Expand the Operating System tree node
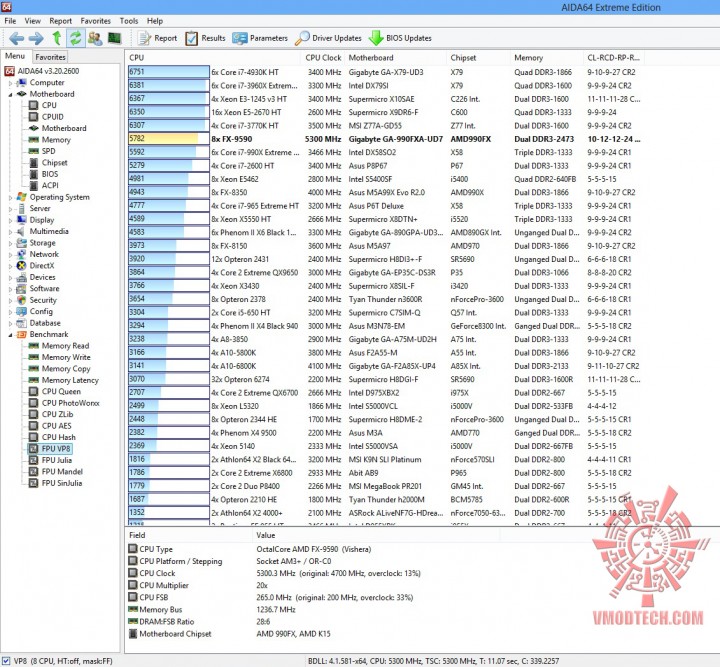This screenshot has width=720, height=667. point(11,197)
